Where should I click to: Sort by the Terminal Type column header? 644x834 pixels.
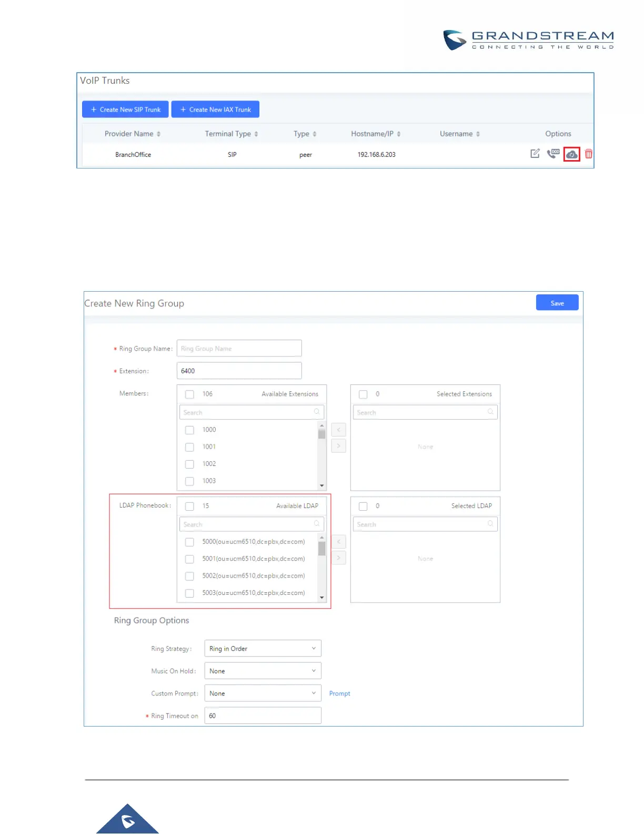point(232,134)
